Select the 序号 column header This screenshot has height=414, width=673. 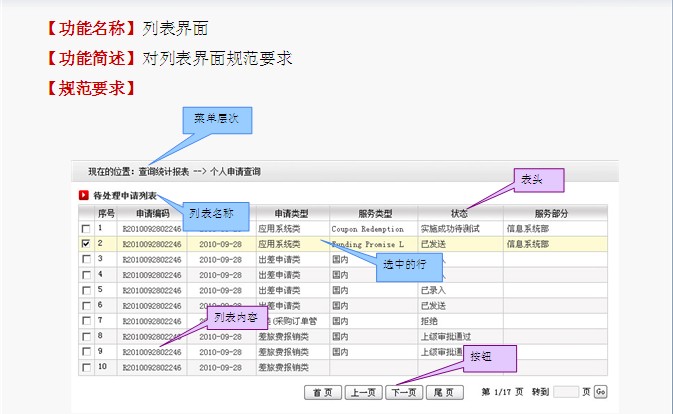click(x=105, y=213)
